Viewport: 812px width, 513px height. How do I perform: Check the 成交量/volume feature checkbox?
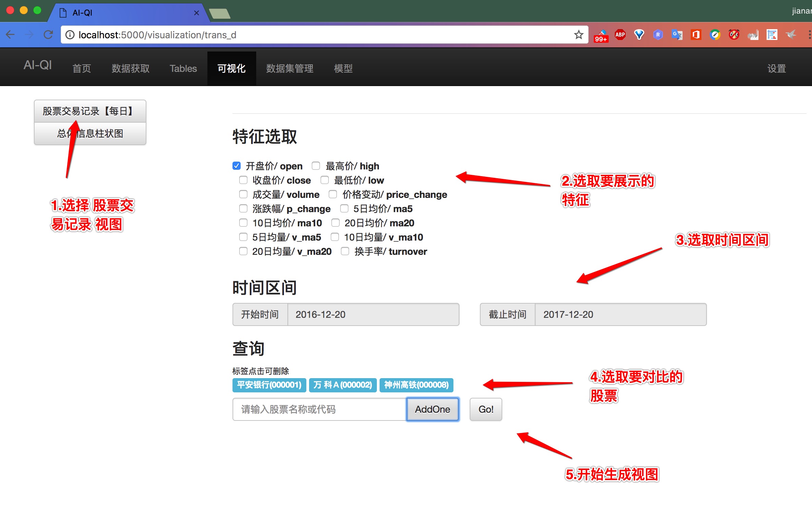[243, 194]
